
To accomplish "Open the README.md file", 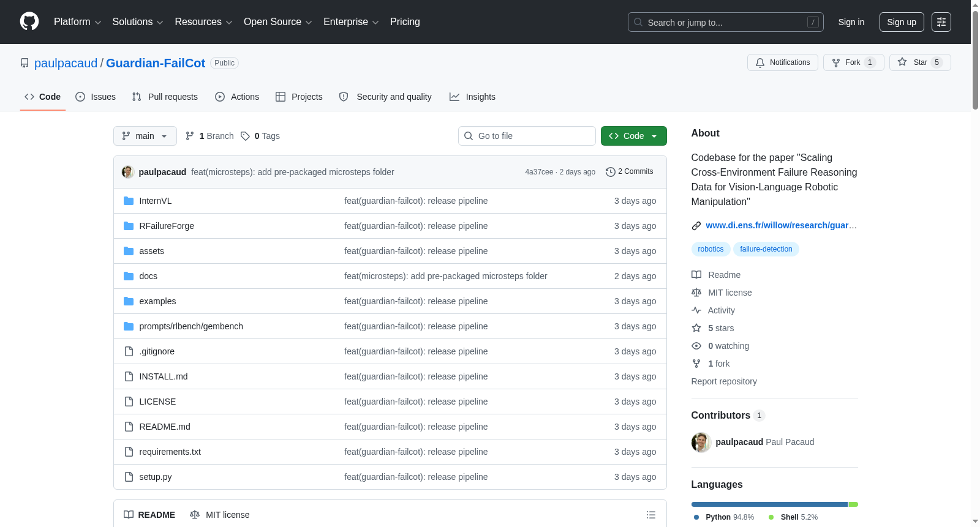I will 165,427.
